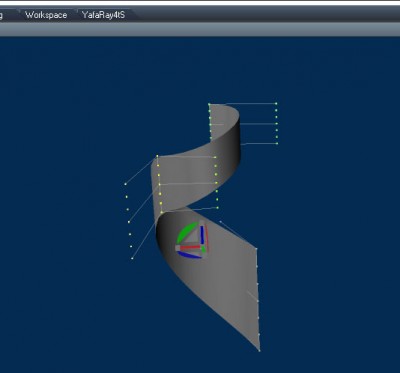Select the bottom control point of the upper-right handle column
400x373 pixels.
click(x=277, y=144)
